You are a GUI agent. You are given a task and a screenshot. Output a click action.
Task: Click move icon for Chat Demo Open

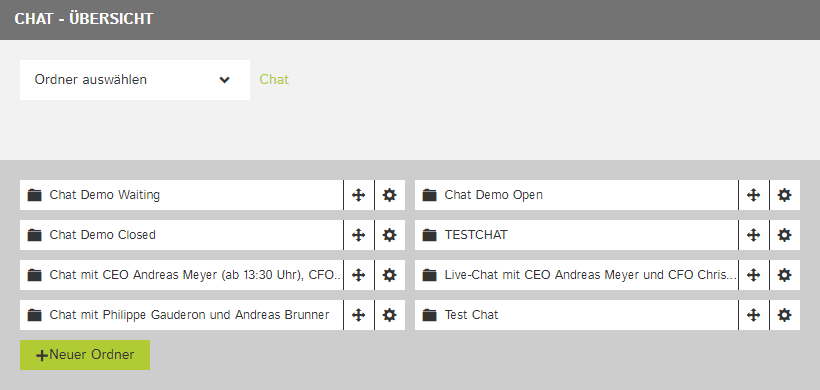[753, 195]
